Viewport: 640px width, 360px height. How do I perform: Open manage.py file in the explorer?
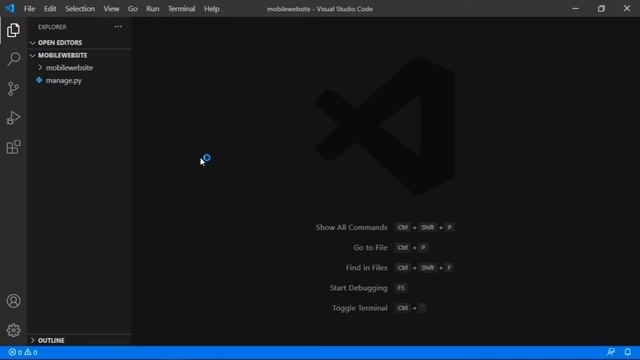[64, 80]
